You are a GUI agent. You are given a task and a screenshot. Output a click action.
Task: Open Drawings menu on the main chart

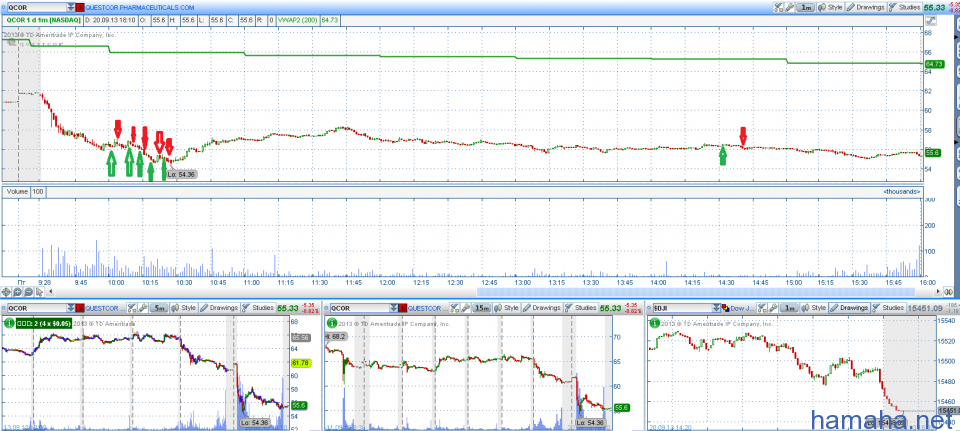(x=865, y=7)
